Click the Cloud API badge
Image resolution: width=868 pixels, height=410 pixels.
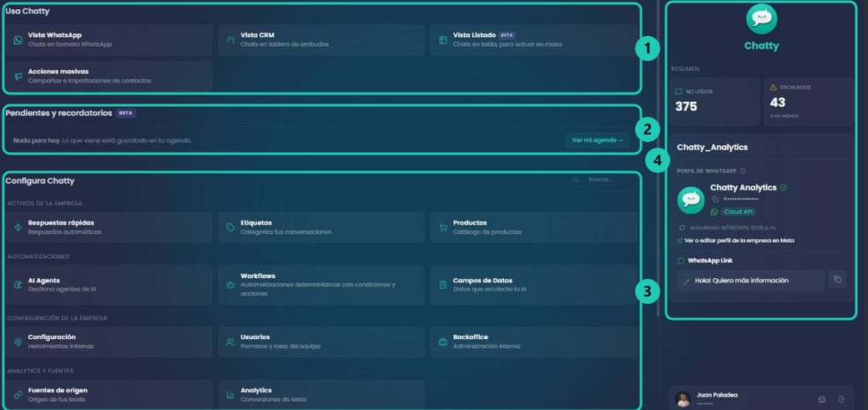point(738,211)
